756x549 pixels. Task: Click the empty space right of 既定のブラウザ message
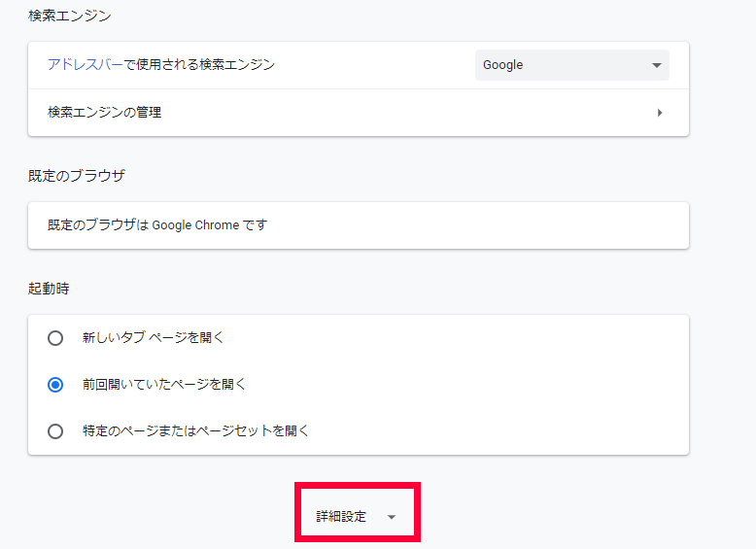point(486,225)
